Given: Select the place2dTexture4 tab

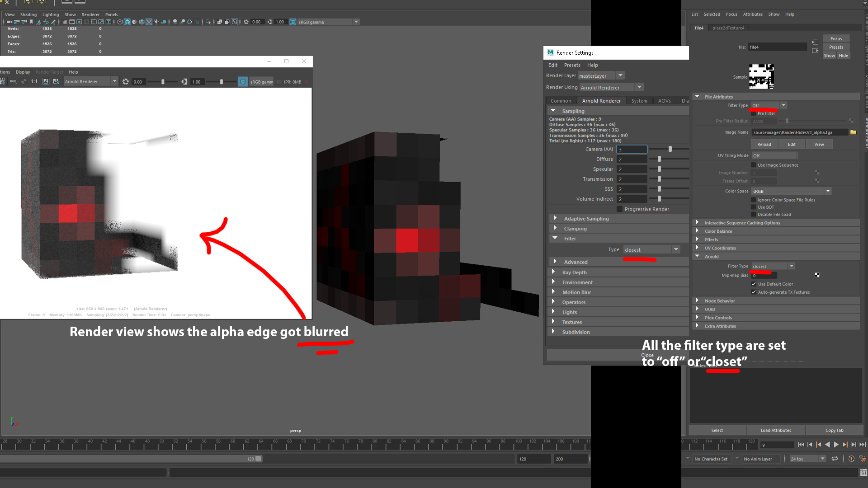Looking at the screenshot, I should pyautogui.click(x=729, y=28).
